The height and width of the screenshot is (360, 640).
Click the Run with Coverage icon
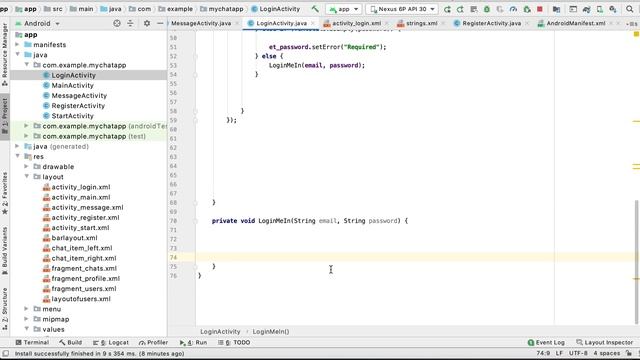500,9
